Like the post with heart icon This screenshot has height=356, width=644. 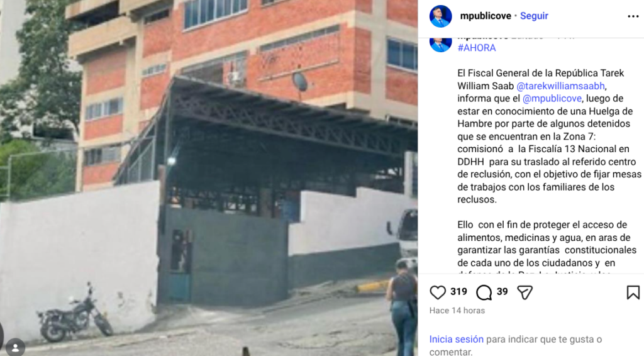438,292
